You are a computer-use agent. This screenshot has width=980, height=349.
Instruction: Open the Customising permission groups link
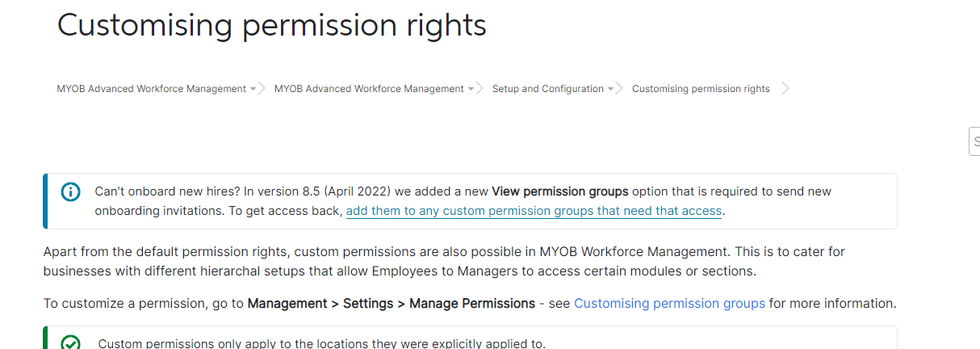(669, 304)
